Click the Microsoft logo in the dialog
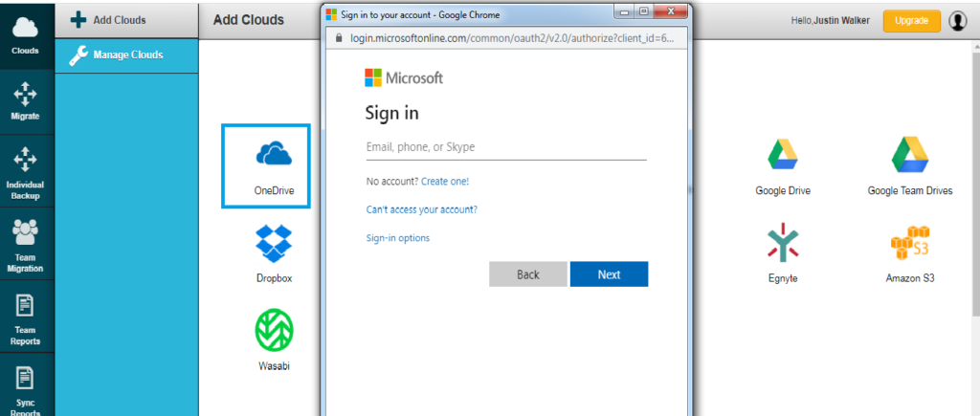980x416 pixels. (404, 78)
